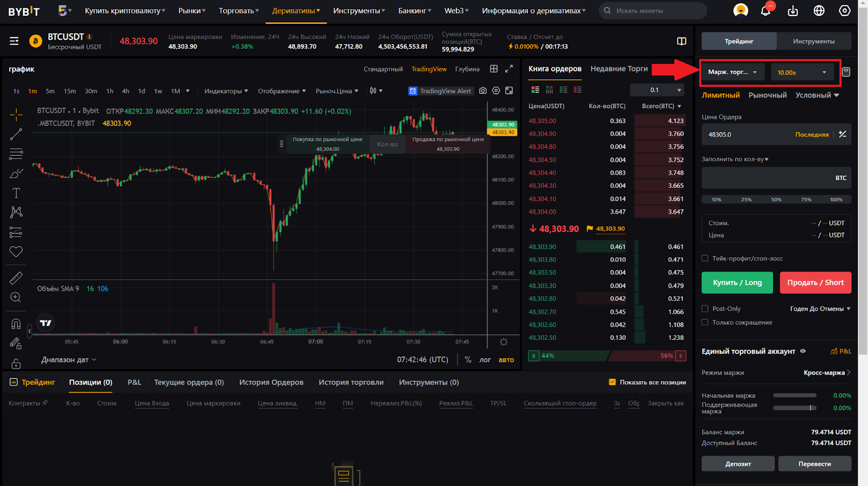Select the crosshair cursor tool
The width and height of the screenshot is (868, 486).
pos(16,114)
